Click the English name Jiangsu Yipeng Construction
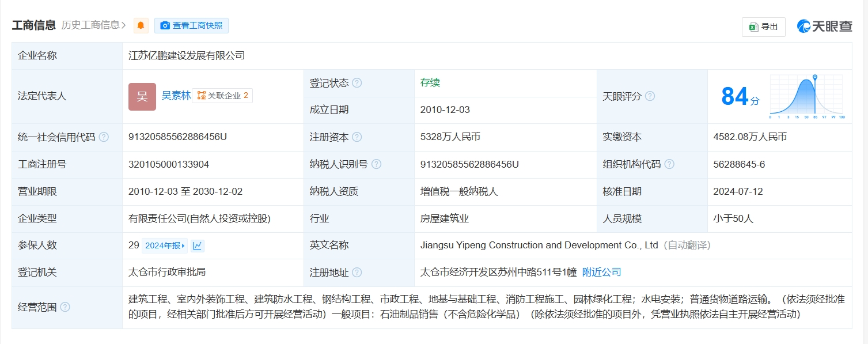Viewport: 868px width, 344px height. pos(539,245)
